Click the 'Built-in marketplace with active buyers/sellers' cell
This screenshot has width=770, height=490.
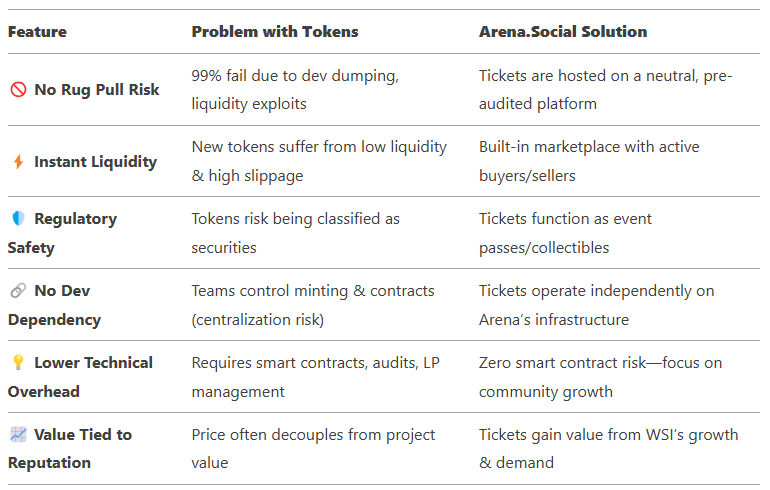(589, 161)
